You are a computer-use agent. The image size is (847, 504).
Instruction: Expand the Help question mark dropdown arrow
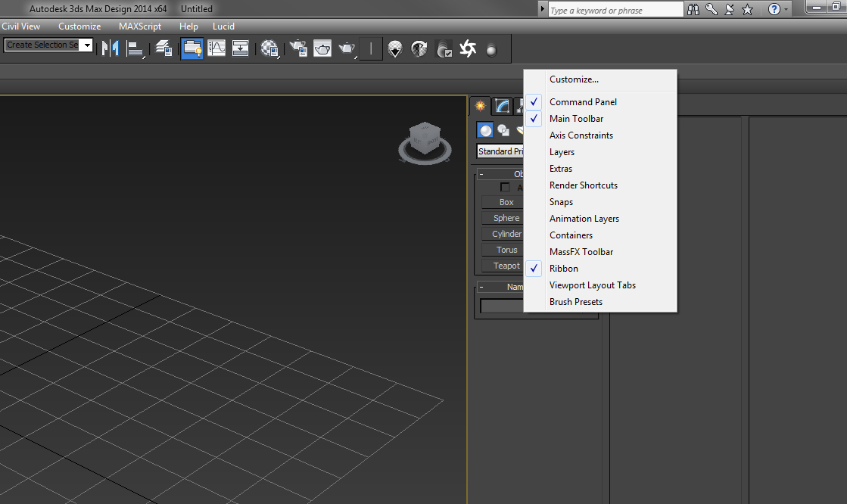(x=786, y=10)
